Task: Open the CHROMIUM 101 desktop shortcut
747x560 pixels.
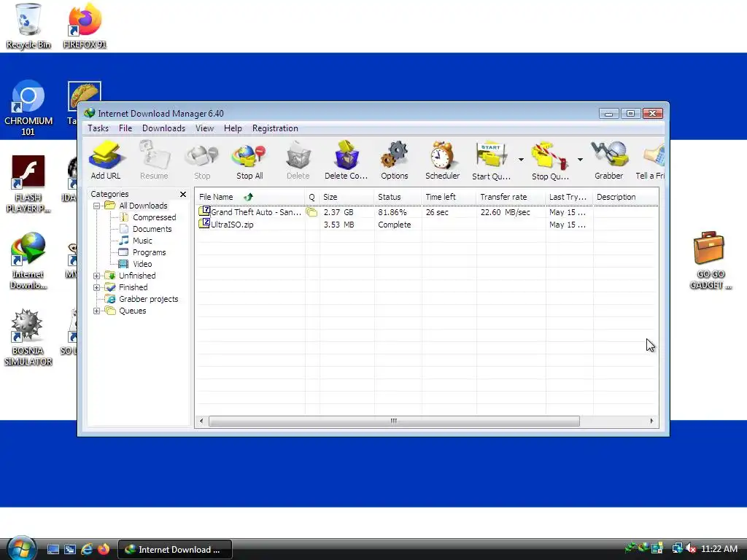Action: point(28,109)
